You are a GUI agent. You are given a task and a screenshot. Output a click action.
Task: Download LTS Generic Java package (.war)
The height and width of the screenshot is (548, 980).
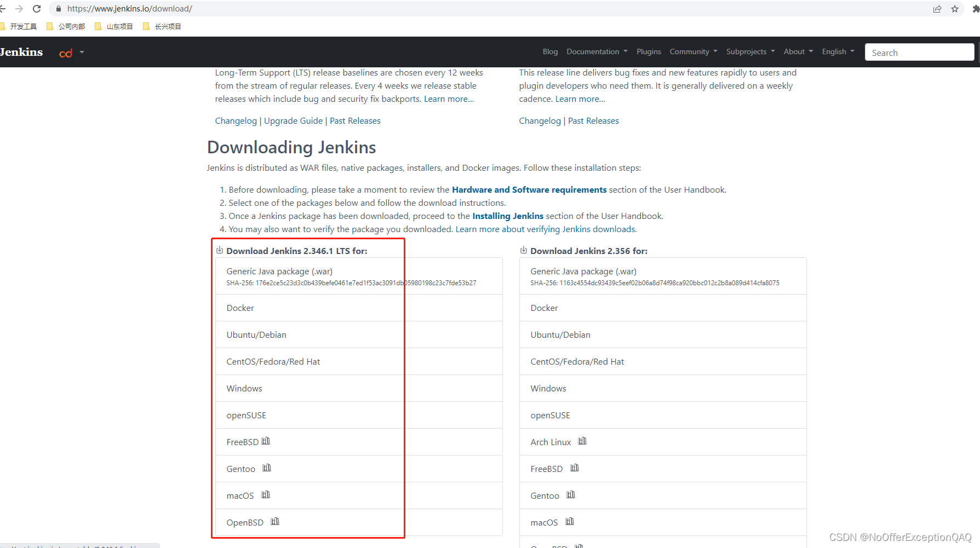point(359,276)
